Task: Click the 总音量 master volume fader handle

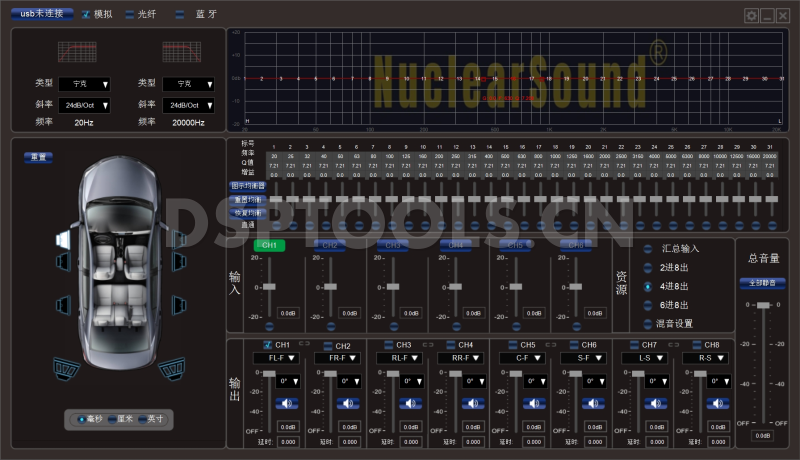Action: (x=763, y=305)
